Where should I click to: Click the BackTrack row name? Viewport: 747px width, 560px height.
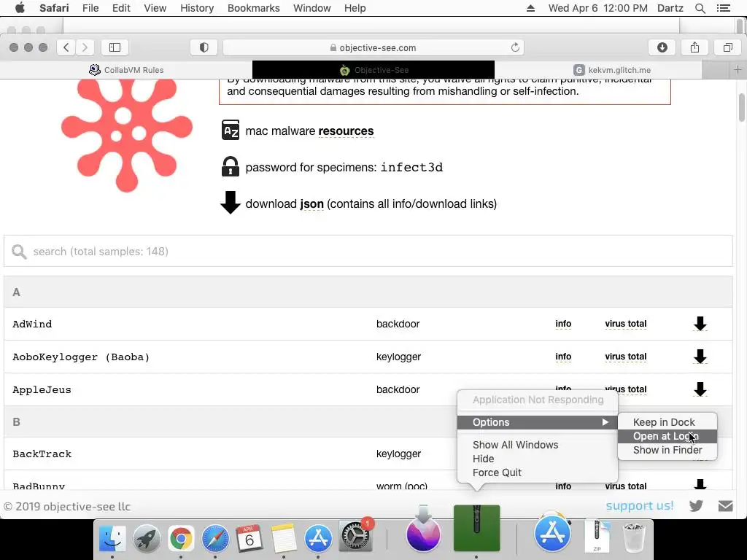tap(42, 454)
